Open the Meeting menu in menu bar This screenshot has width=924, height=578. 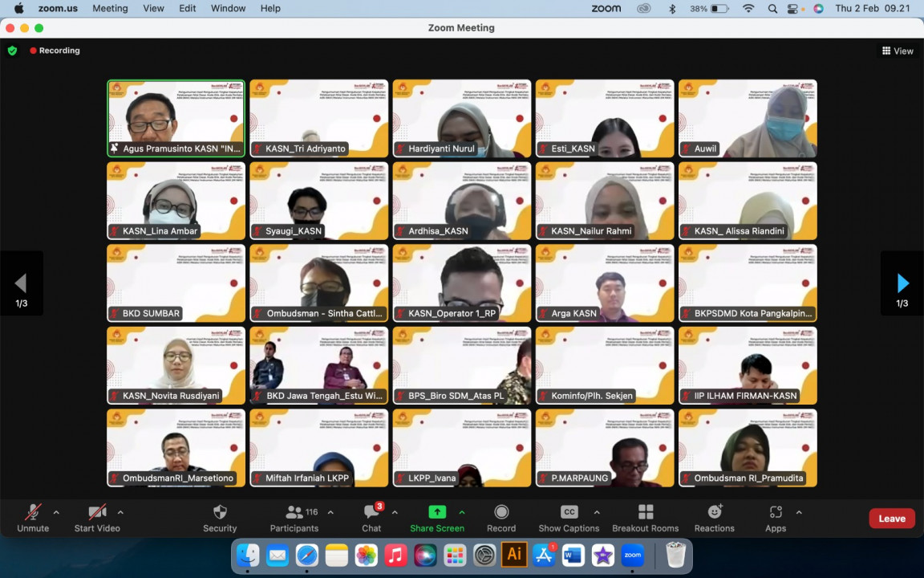coord(110,8)
